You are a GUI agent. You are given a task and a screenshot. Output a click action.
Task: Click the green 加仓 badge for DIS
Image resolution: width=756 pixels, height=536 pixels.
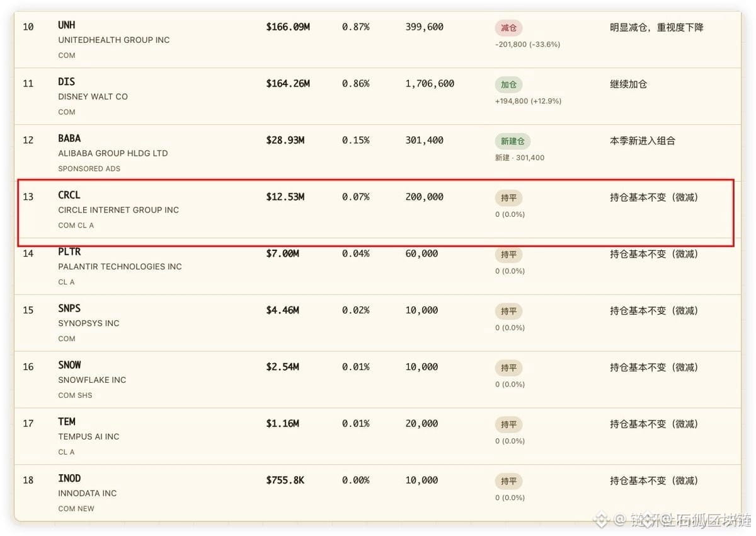tap(508, 84)
